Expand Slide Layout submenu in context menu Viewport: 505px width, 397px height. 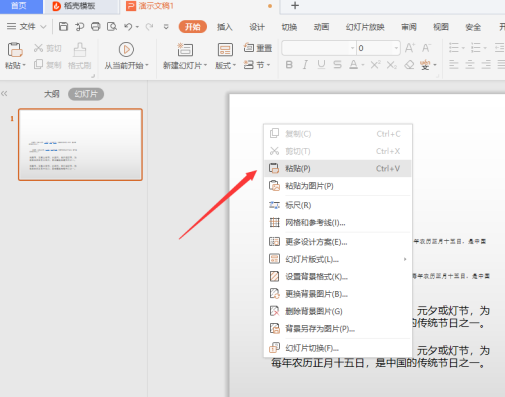pyautogui.click(x=337, y=259)
